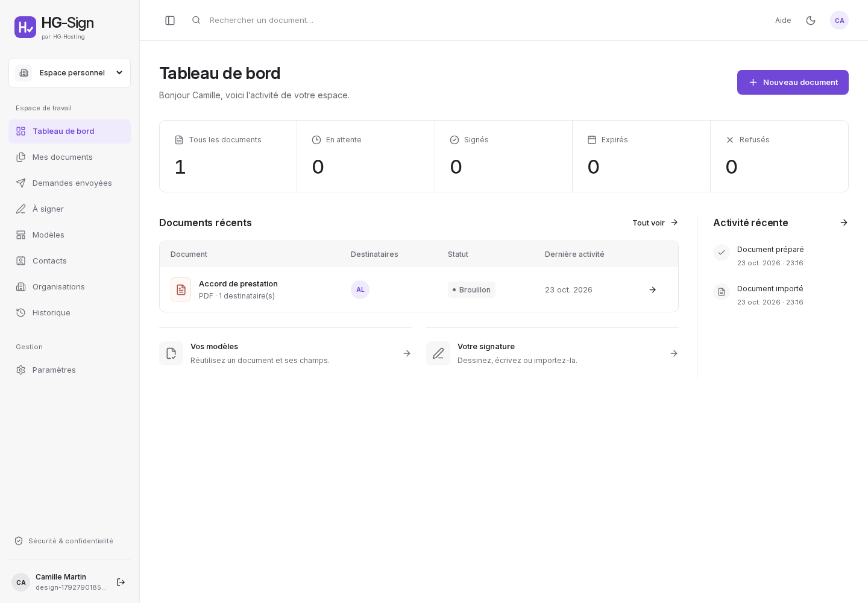Image resolution: width=868 pixels, height=603 pixels.
Task: Expand Activité récente with the arrow
Action: [x=844, y=223]
